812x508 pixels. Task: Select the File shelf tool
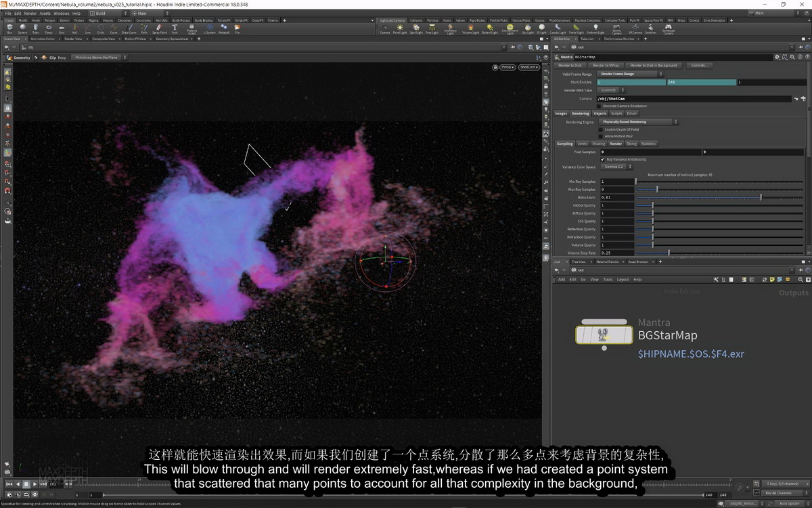pos(238,28)
